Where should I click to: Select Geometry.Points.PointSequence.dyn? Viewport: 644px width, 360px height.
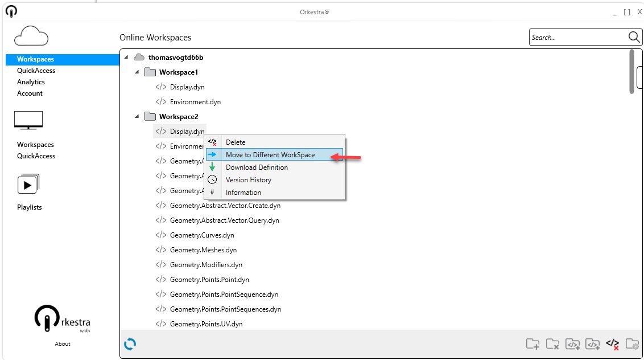224,294
